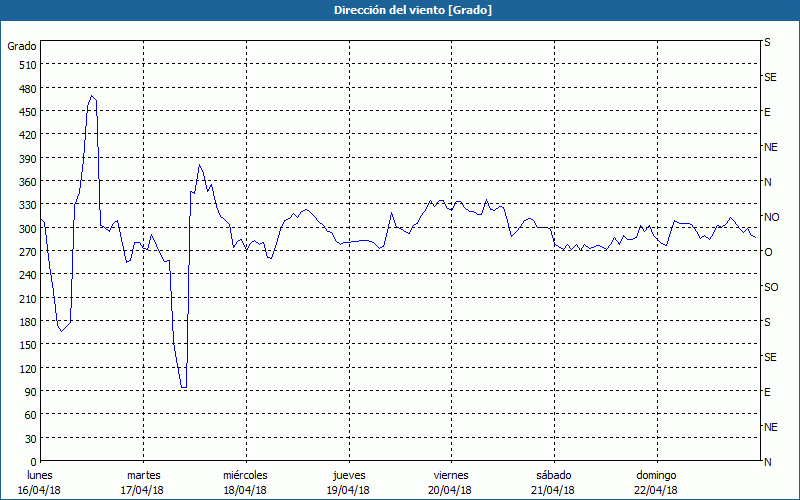The image size is (800, 500).
Task: Click the "viernes" day label
Action: [451, 475]
